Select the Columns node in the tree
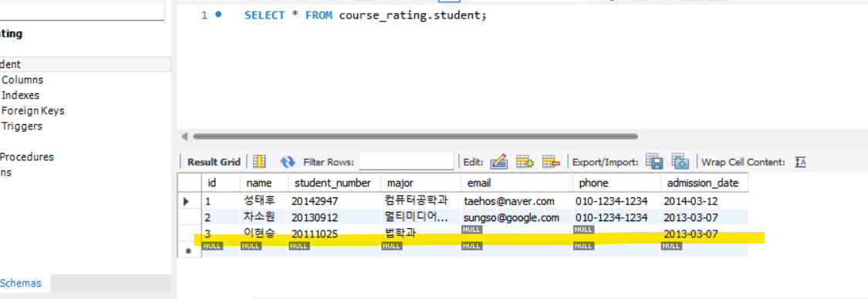This screenshot has width=868, height=299. (x=22, y=79)
